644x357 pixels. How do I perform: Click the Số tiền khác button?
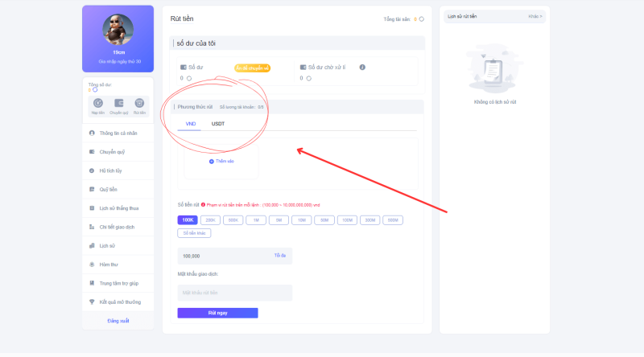pyautogui.click(x=194, y=233)
